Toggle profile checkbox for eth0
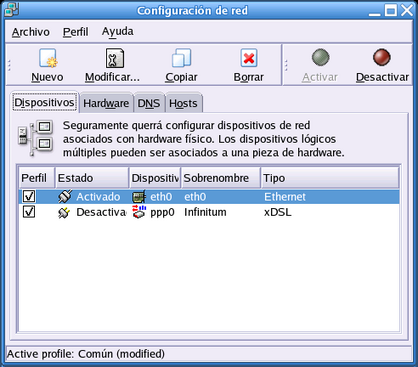Screen dimensions: 418x367 click(x=29, y=196)
